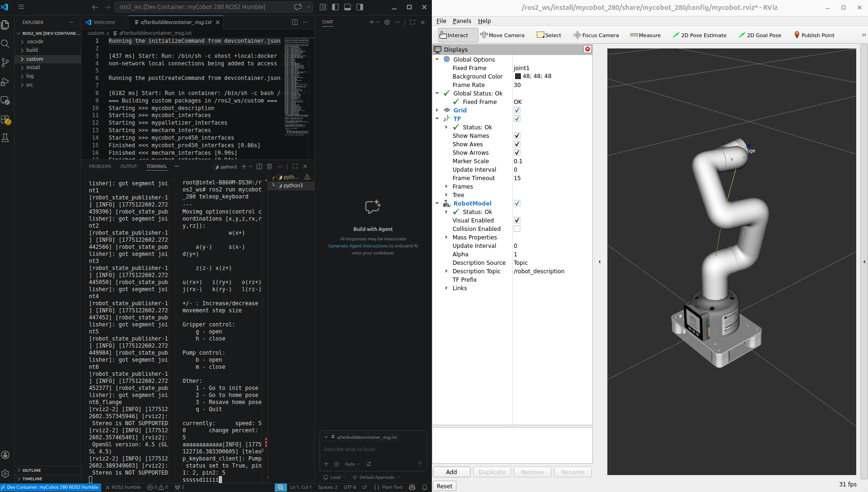Choose the 2D Goal Pose tool
Image resolution: width=868 pixels, height=492 pixels.
point(760,35)
